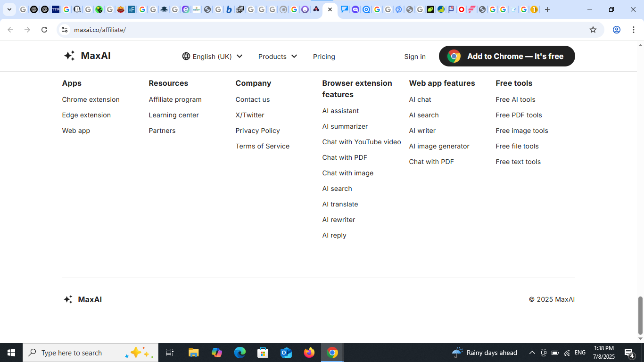644x362 pixels.
Task: Click the address bar URL
Action: [x=100, y=30]
